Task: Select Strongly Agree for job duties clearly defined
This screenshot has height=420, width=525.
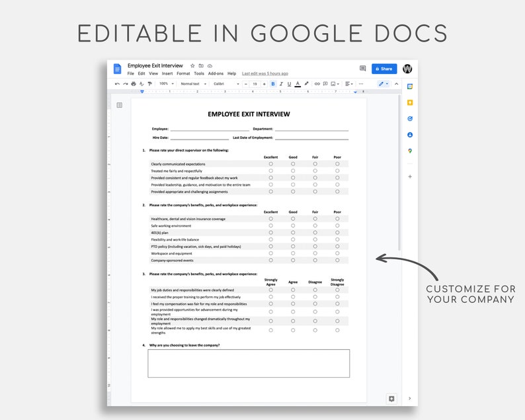Action: [x=270, y=290]
